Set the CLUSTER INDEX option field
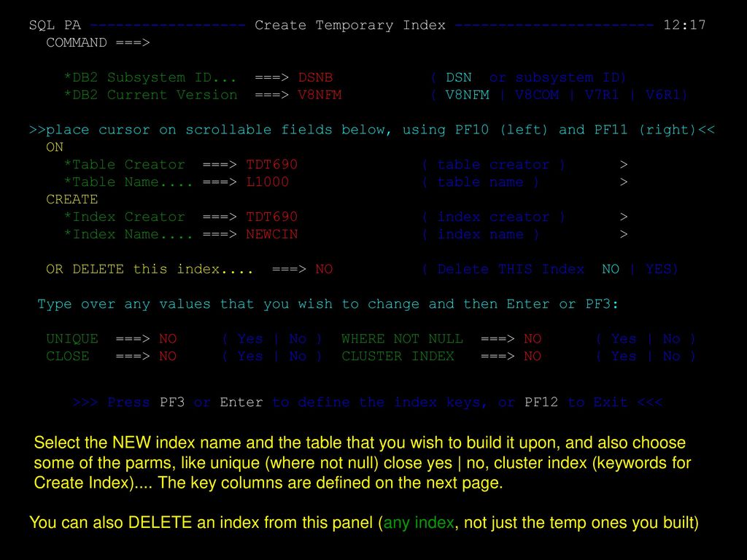 (x=533, y=356)
